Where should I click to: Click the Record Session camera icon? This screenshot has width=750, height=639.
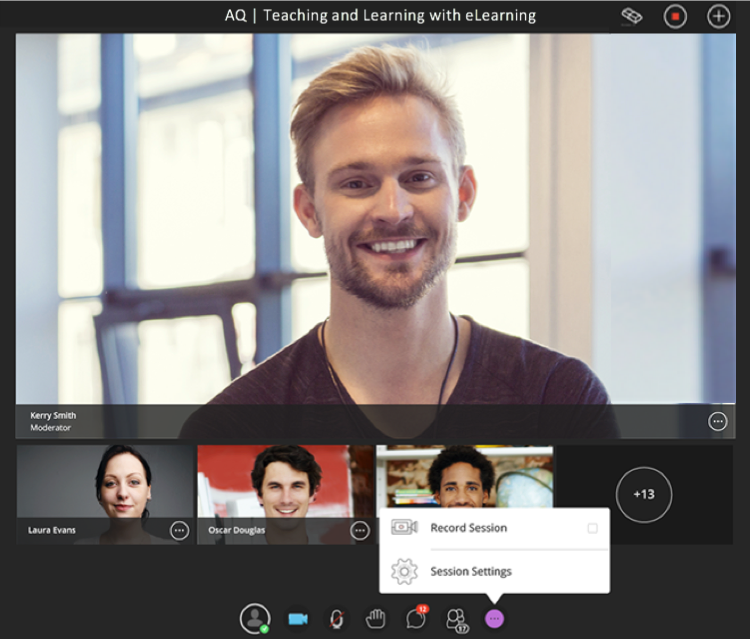(404, 528)
